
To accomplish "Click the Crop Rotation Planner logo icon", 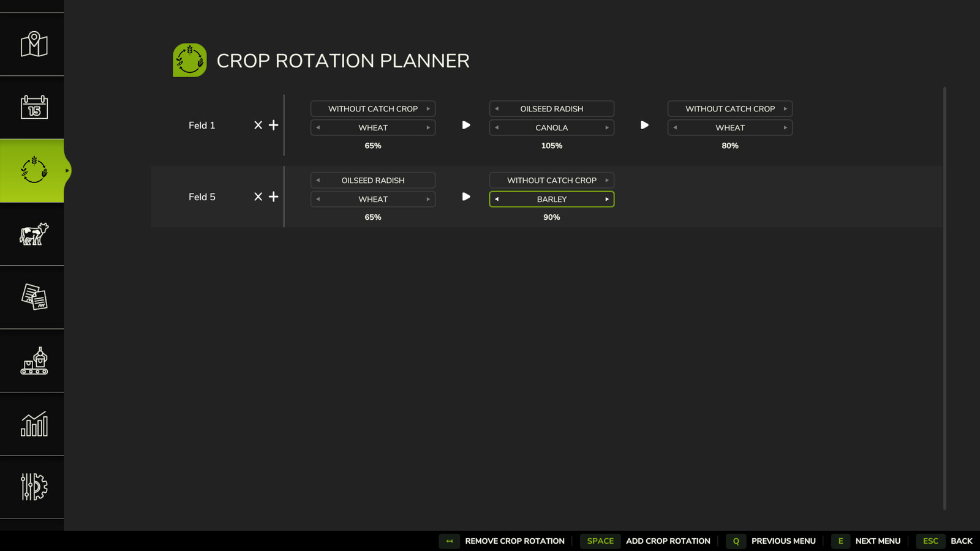I will [190, 61].
